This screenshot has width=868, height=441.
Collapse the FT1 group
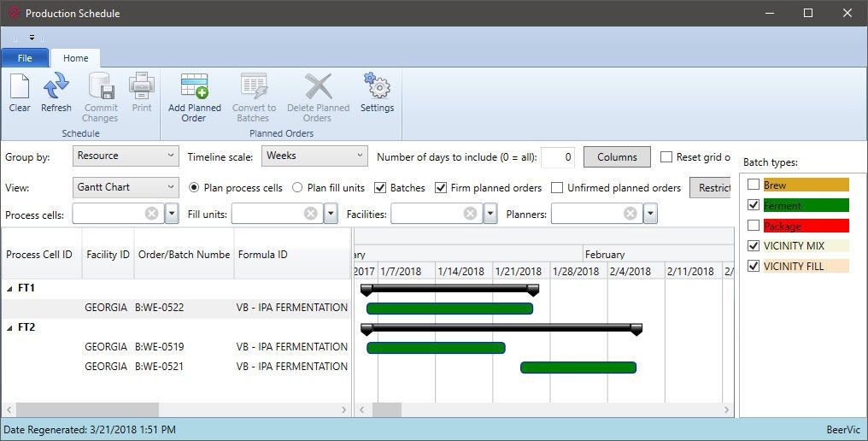[x=9, y=289]
